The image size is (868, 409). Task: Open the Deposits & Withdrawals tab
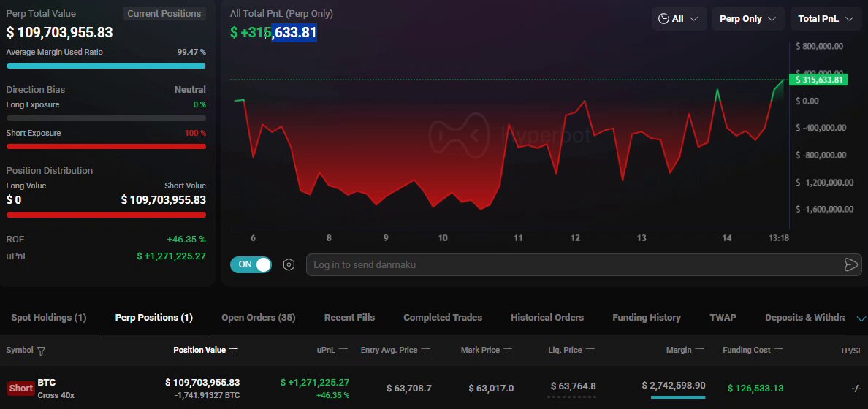point(805,318)
